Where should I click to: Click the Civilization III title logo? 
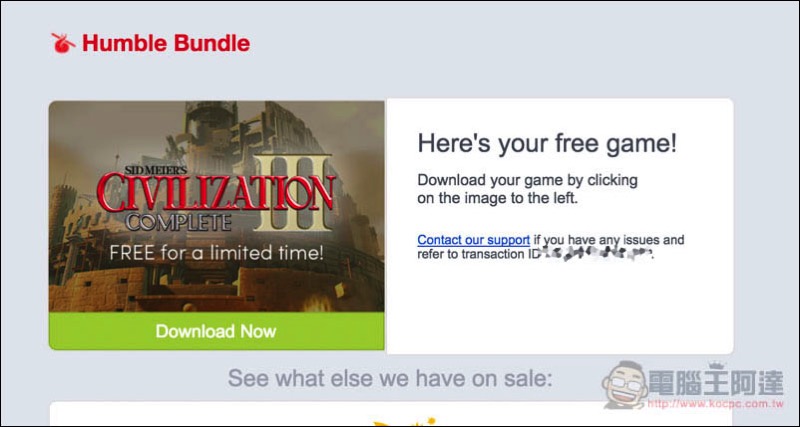coord(216,192)
